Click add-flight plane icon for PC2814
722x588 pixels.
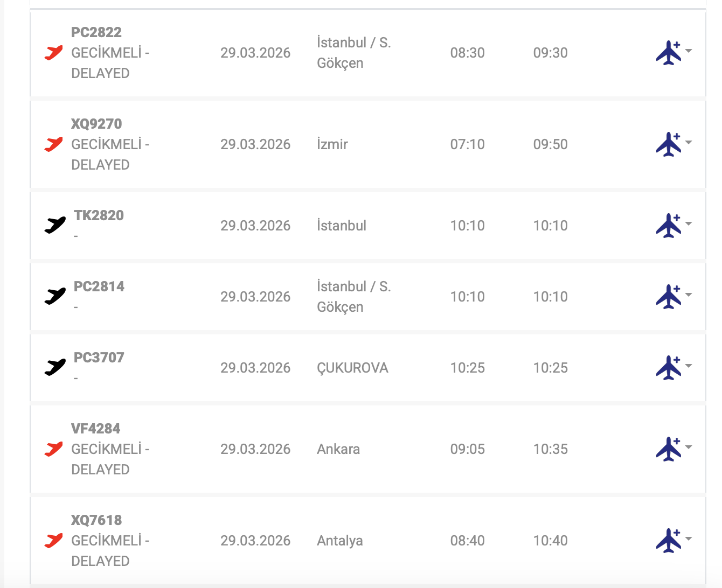pyautogui.click(x=669, y=297)
